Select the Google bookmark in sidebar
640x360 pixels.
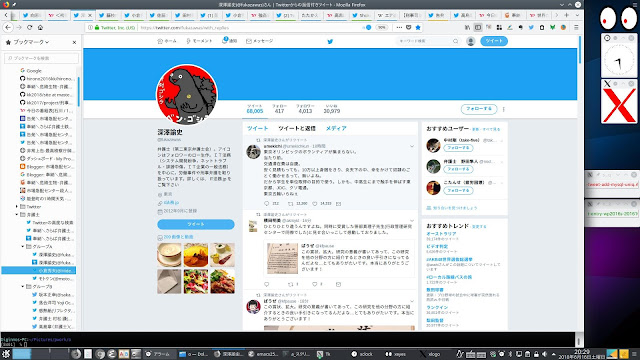point(34,71)
